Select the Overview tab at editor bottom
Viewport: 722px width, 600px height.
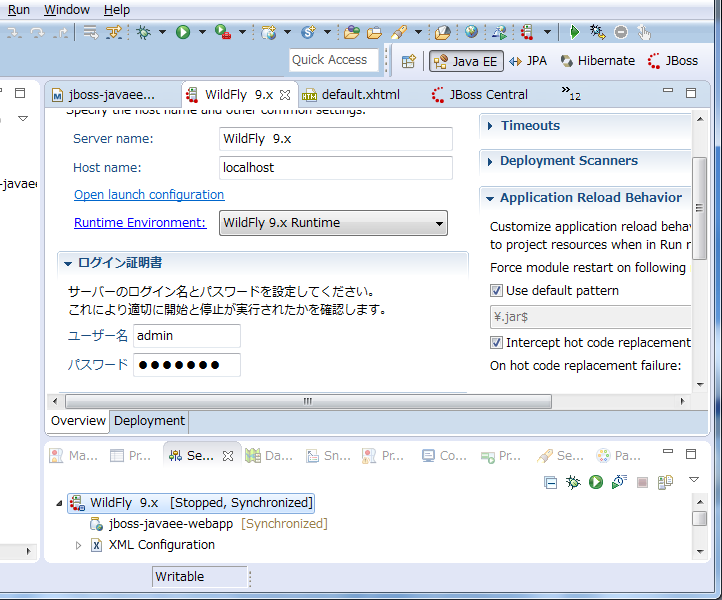click(x=78, y=421)
